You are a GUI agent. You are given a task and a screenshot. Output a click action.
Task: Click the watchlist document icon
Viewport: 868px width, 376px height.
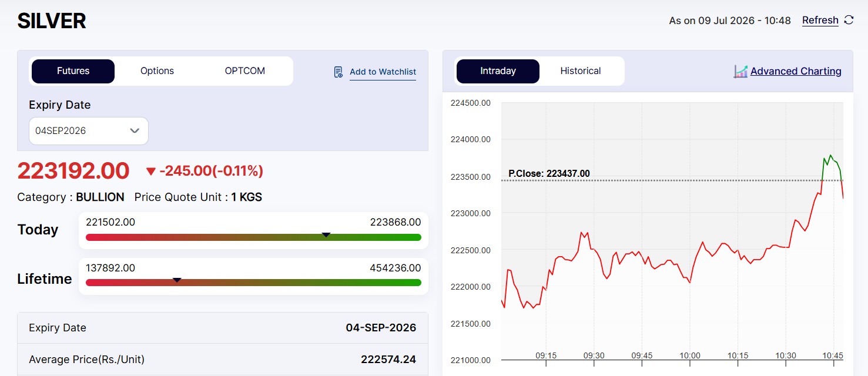[x=339, y=72]
